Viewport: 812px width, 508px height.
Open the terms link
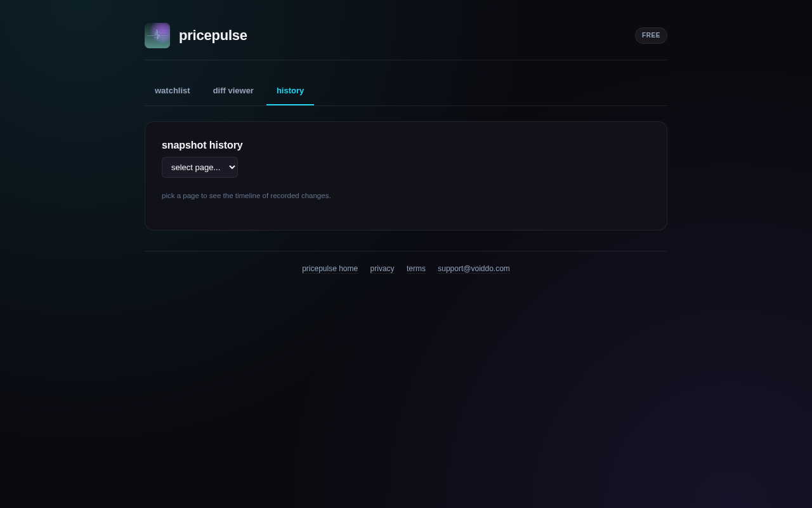pos(416,269)
